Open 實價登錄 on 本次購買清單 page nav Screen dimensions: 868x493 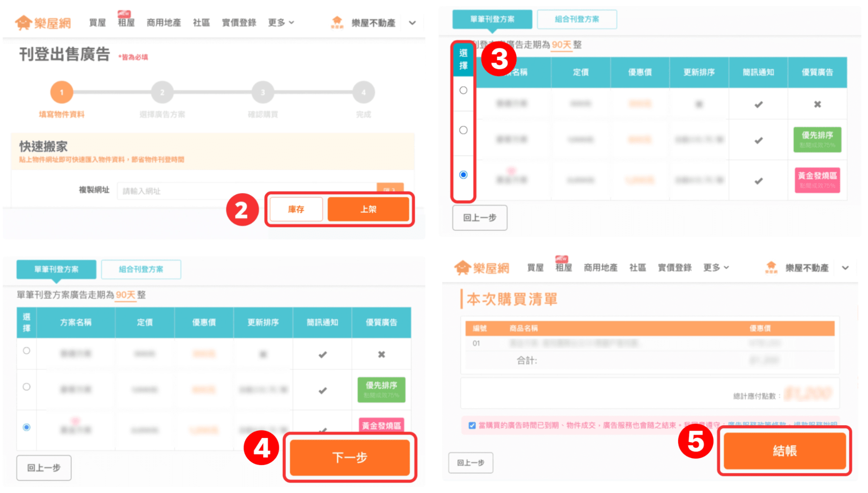(x=674, y=268)
